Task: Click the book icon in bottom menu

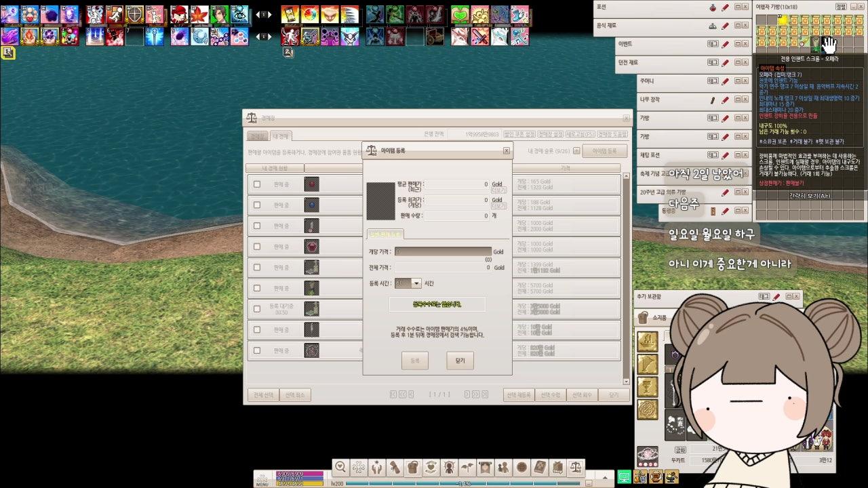Action: (540, 467)
